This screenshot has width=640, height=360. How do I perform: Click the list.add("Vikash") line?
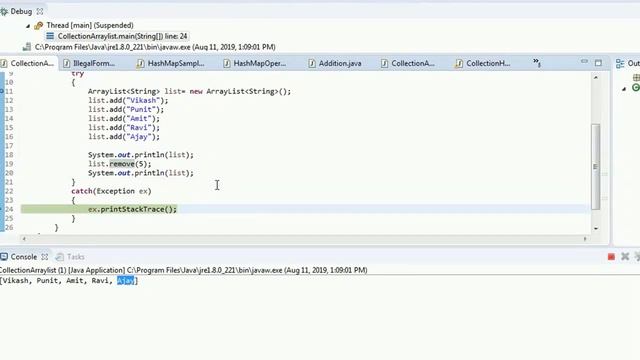(x=128, y=100)
